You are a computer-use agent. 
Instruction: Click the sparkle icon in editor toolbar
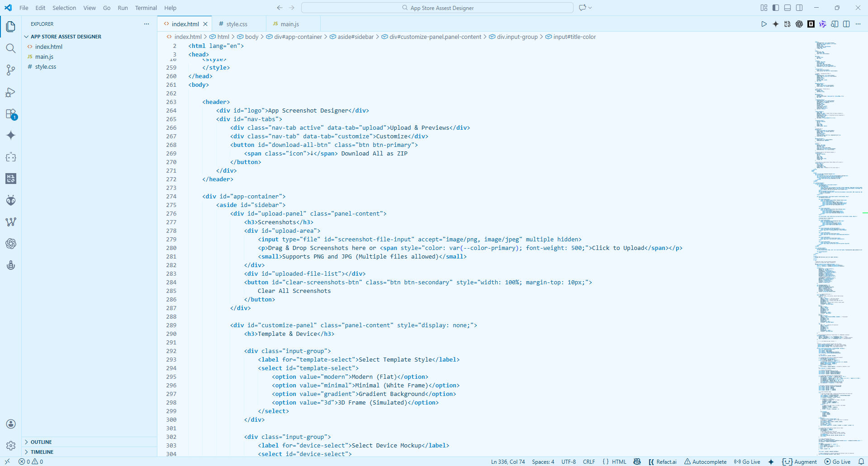point(776,24)
